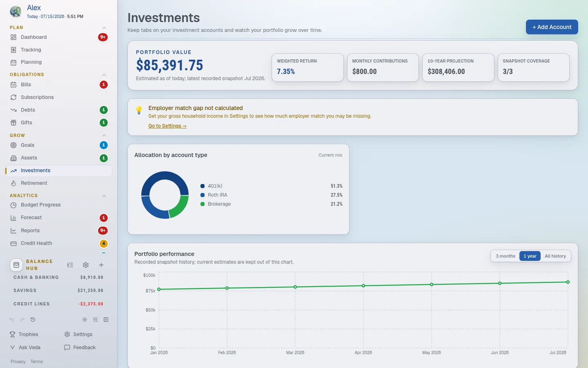The width and height of the screenshot is (588, 368).
Task: Open the display sliders preferences icon
Action: tap(95, 320)
